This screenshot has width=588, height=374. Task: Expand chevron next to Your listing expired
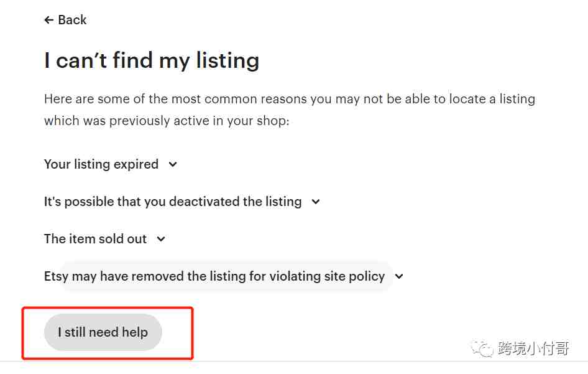(173, 164)
